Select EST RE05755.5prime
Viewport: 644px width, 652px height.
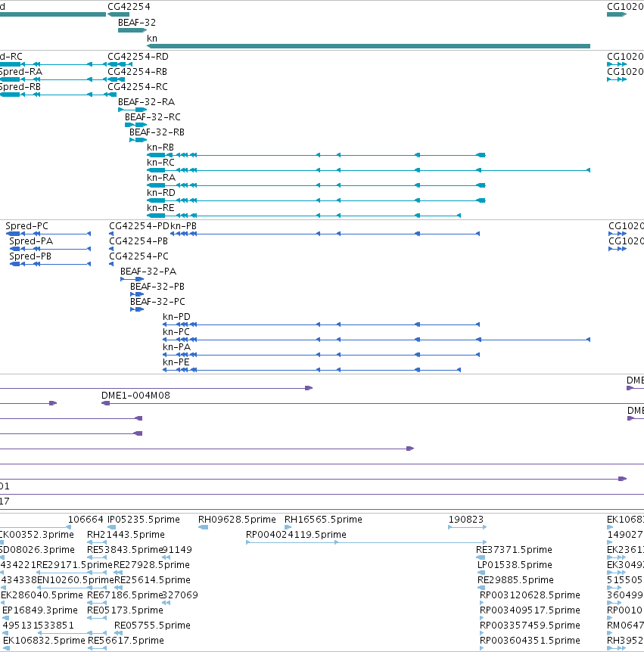click(118, 633)
